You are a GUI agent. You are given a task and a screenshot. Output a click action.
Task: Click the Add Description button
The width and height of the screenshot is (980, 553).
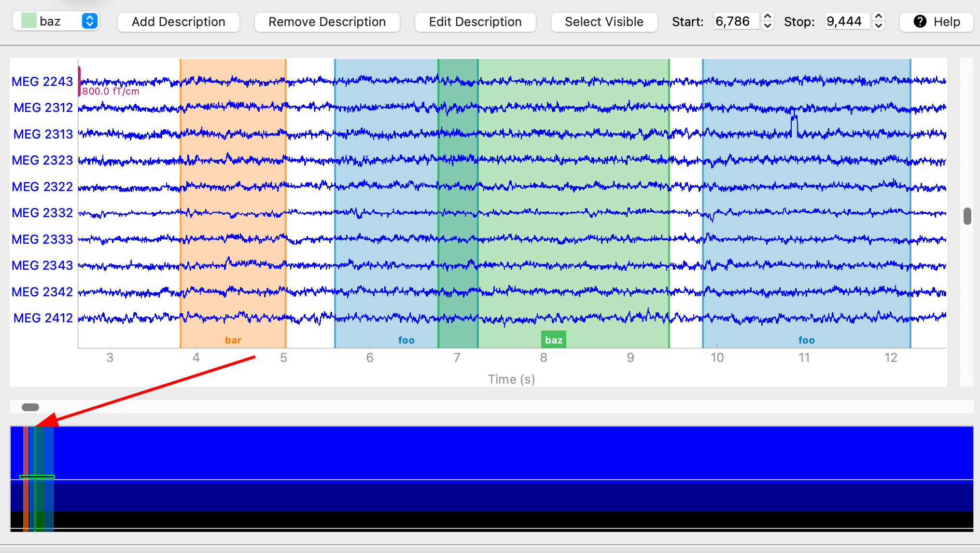[x=179, y=22]
